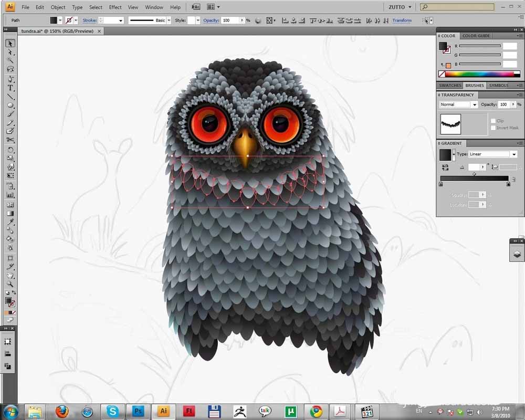Select the Selection tool (black arrow)
525x420 pixels.
click(x=10, y=43)
